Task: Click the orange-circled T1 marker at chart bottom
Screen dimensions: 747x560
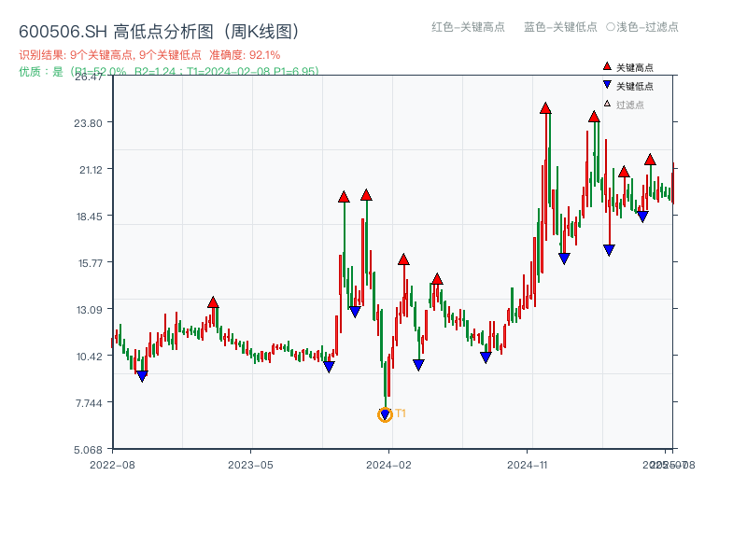Action: [385, 413]
